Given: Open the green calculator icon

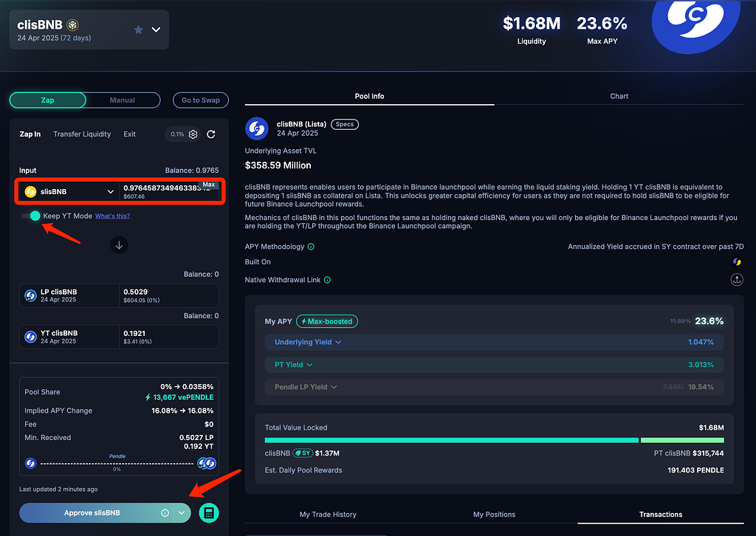Looking at the screenshot, I should (x=209, y=513).
